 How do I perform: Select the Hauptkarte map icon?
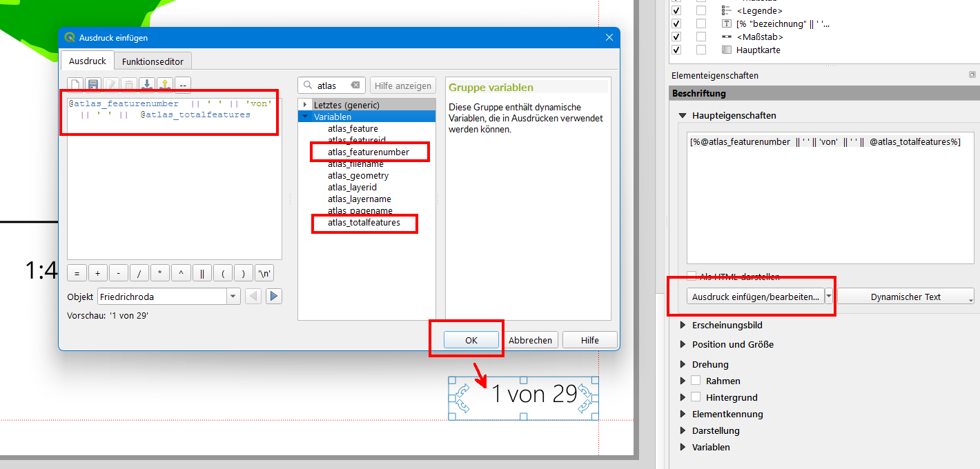726,50
